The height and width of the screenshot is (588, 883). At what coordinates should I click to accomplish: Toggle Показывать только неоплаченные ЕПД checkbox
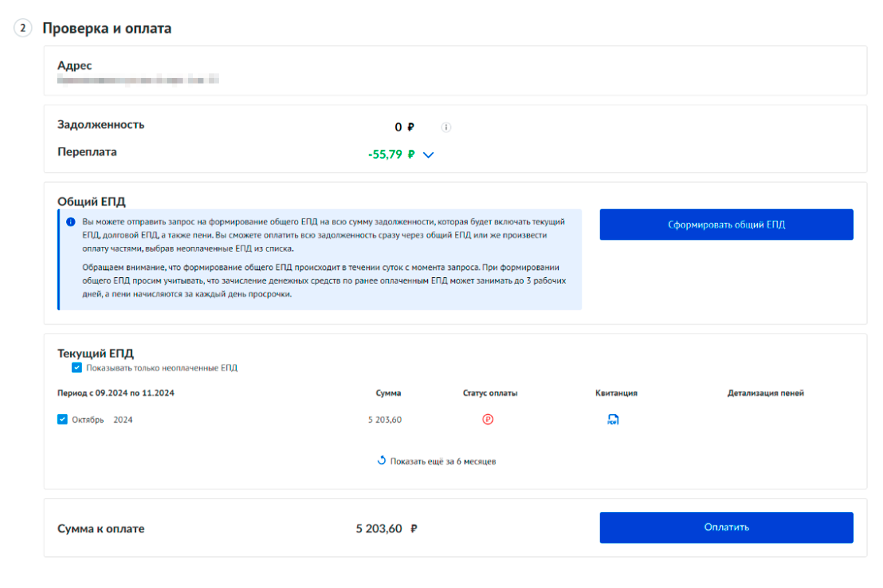click(77, 368)
